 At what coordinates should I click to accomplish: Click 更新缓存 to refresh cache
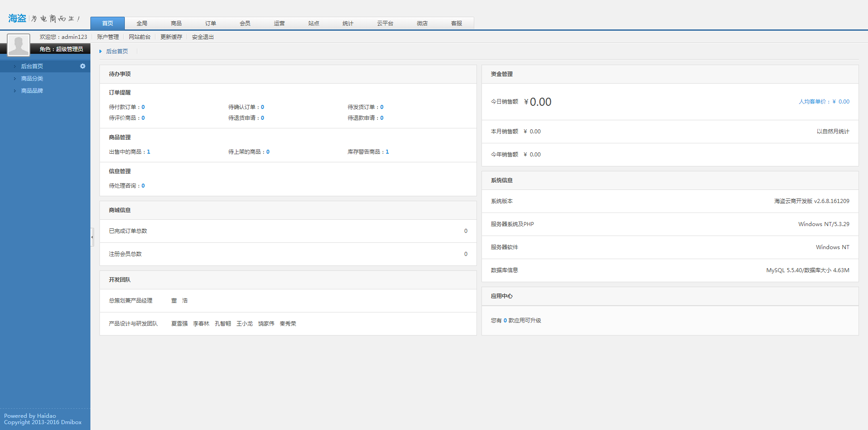pyautogui.click(x=171, y=37)
